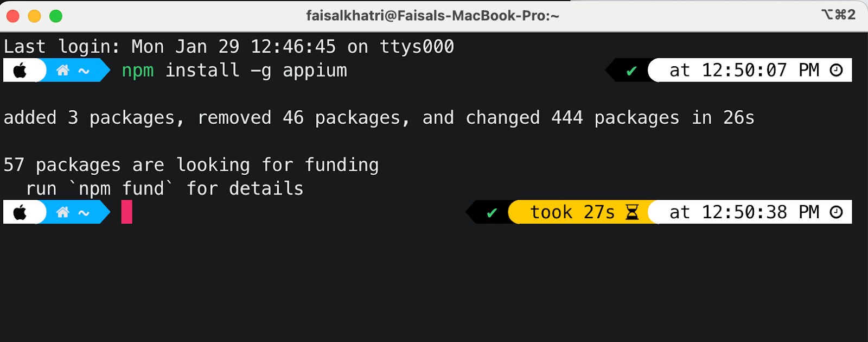Click the clock icon next to 12:50:38 PM
868x342 pixels.
(x=837, y=212)
